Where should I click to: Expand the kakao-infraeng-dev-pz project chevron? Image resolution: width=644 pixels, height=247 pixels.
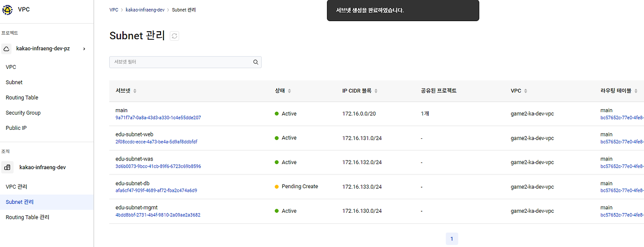tap(84, 49)
